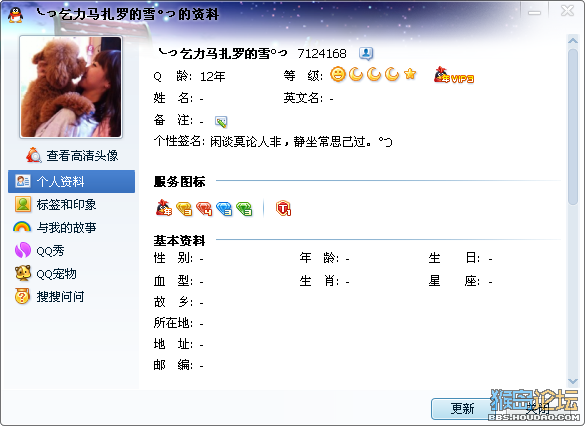Click 查看高清头像 link

pos(72,155)
